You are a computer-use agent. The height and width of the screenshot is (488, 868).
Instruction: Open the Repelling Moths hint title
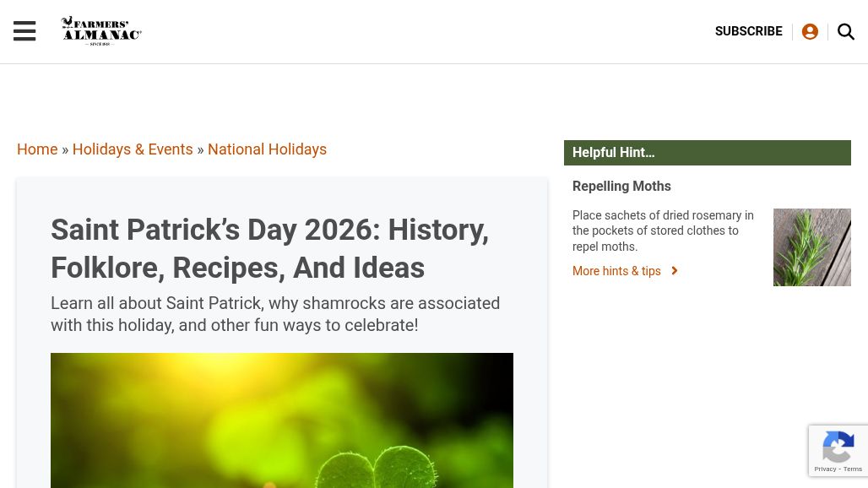point(621,187)
